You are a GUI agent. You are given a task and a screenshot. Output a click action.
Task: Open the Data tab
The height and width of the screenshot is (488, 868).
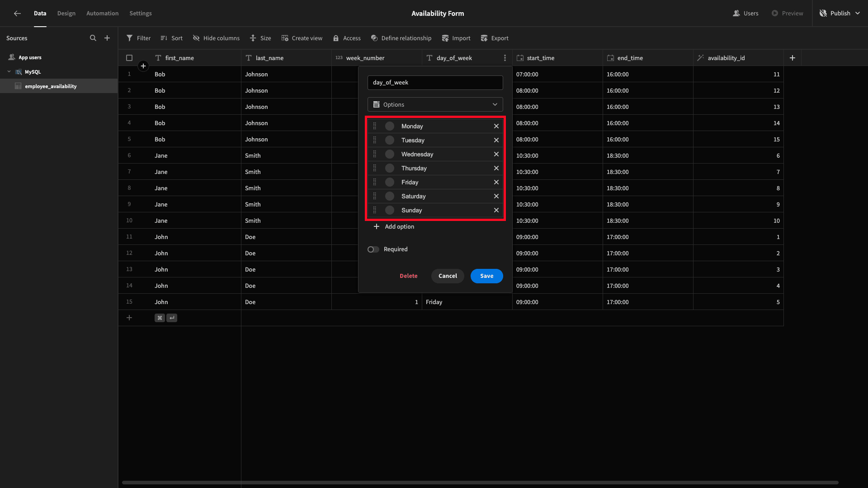(x=40, y=14)
